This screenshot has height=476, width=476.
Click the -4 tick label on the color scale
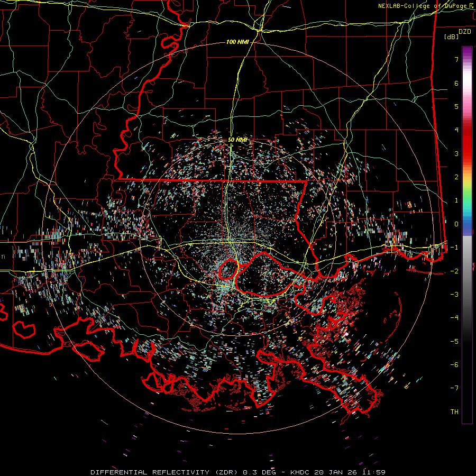(454, 318)
